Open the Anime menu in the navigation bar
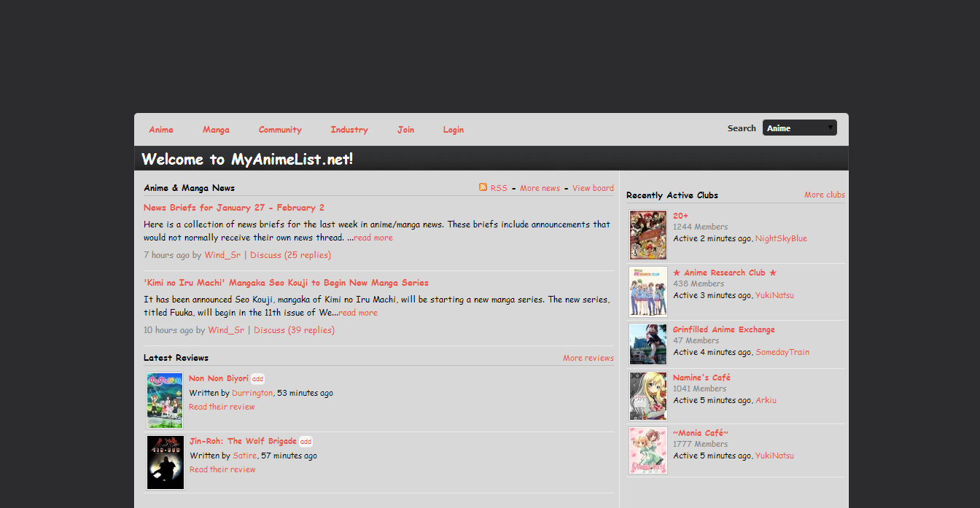980x508 pixels. click(x=160, y=129)
